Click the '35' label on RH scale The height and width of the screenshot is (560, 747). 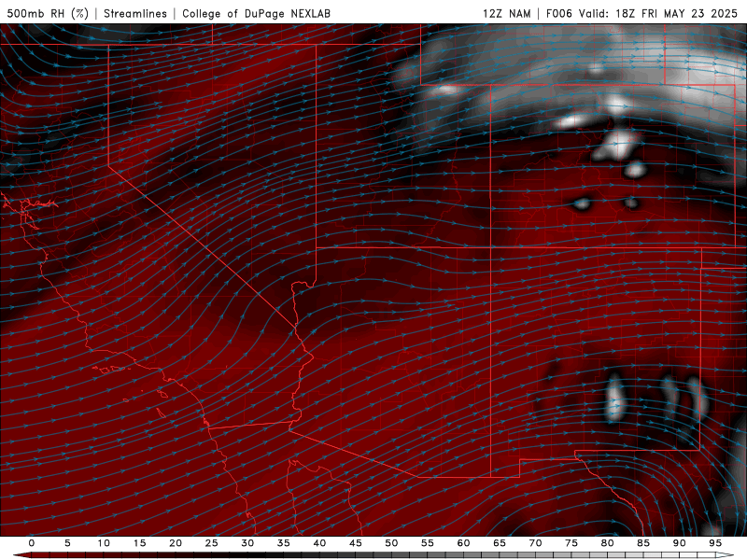click(x=284, y=543)
